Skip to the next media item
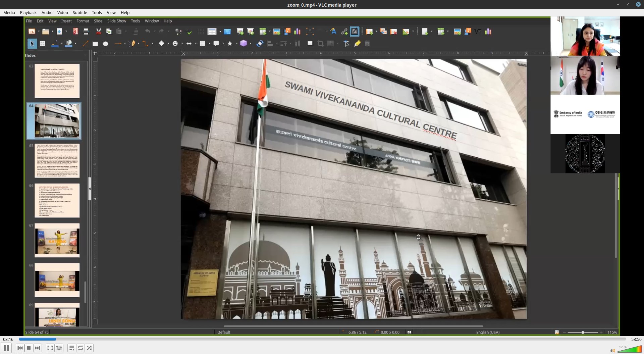Screen dimensions: 644x354 tap(38, 348)
